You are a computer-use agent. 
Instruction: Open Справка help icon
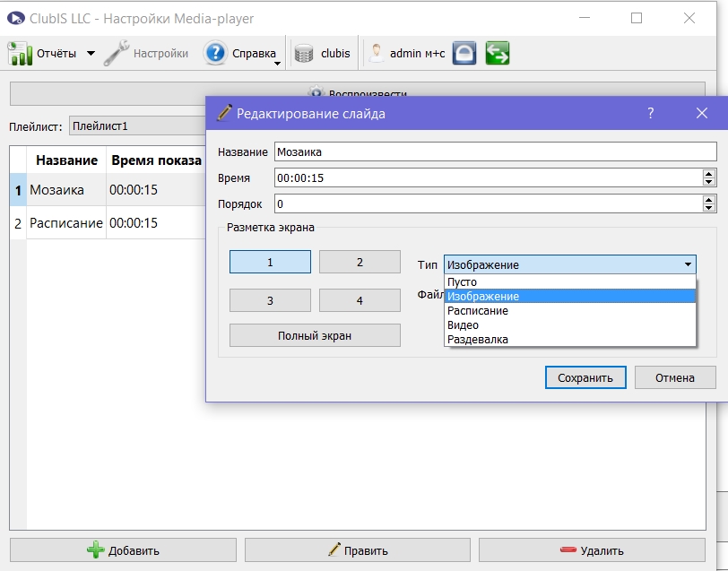pyautogui.click(x=215, y=53)
